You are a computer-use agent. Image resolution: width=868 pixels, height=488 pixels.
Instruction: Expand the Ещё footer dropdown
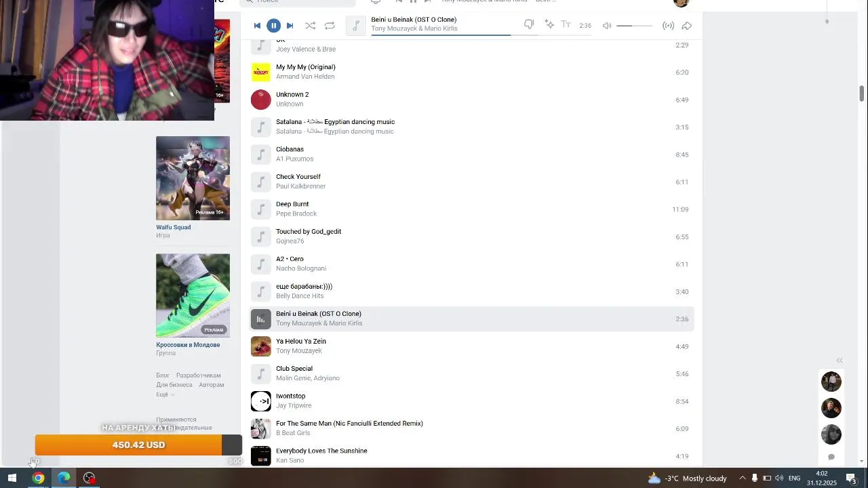click(165, 394)
